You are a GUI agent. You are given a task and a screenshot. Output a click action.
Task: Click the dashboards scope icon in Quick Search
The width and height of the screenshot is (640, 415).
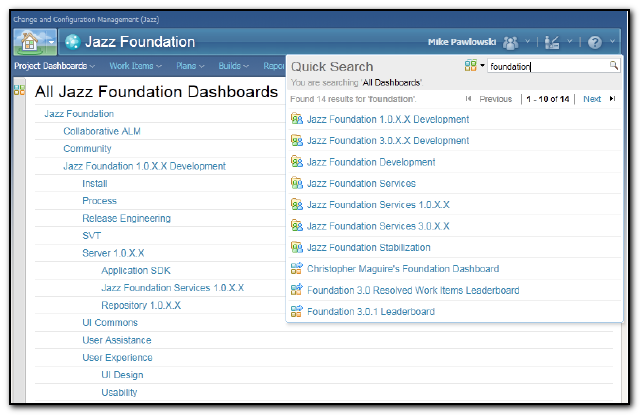(471, 65)
